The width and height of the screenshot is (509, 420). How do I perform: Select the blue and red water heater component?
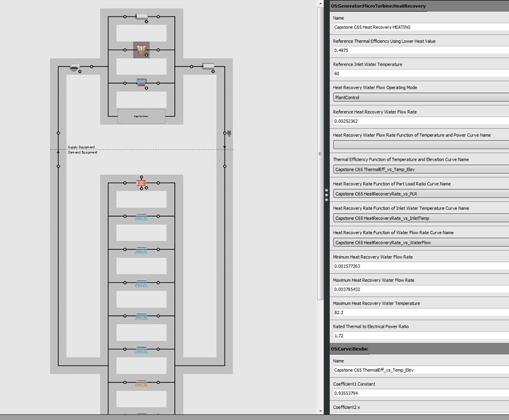pos(141,83)
